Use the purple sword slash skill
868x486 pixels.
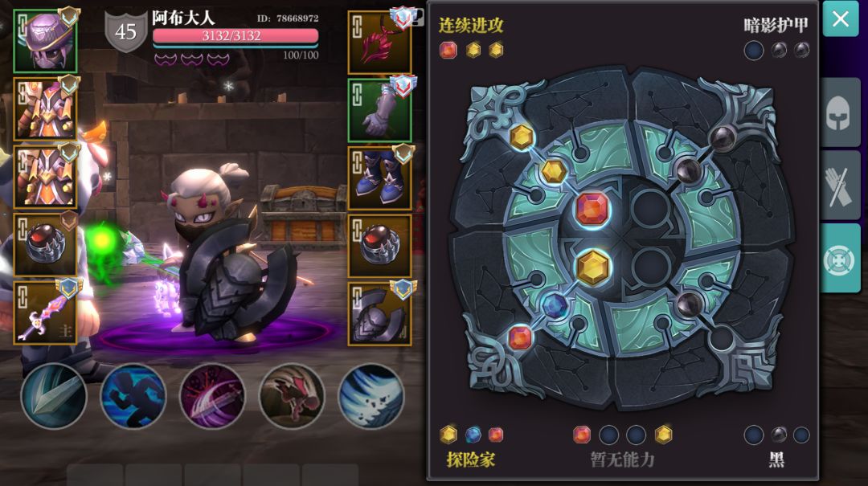click(212, 396)
